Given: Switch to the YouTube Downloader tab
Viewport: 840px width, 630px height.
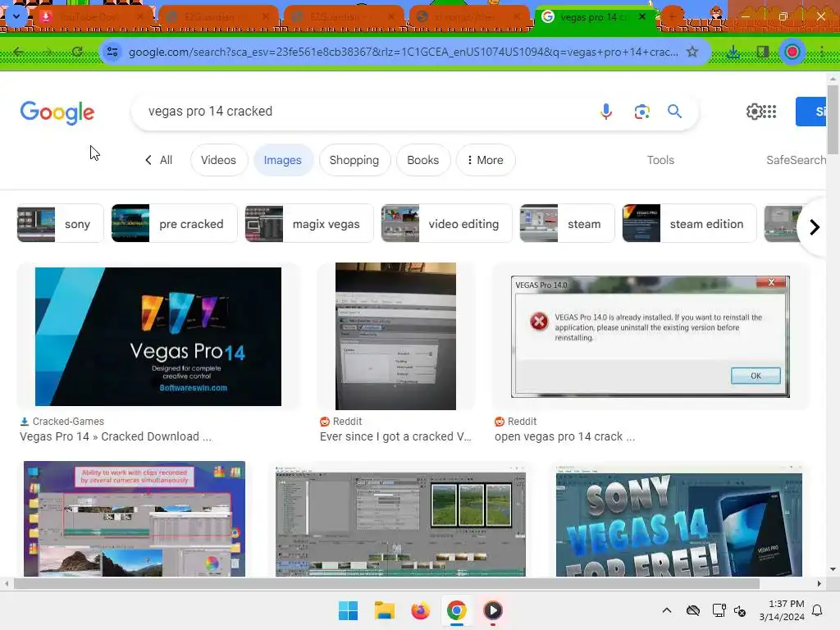Looking at the screenshot, I should (x=93, y=17).
